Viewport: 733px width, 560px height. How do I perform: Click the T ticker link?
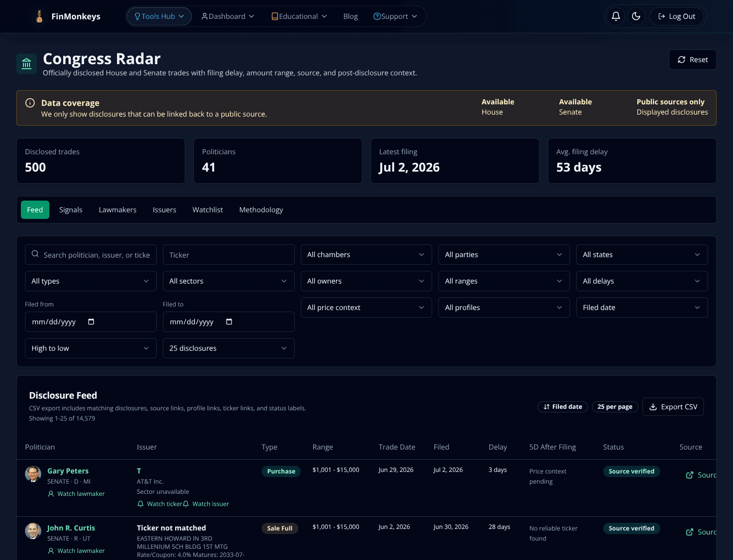[139, 471]
